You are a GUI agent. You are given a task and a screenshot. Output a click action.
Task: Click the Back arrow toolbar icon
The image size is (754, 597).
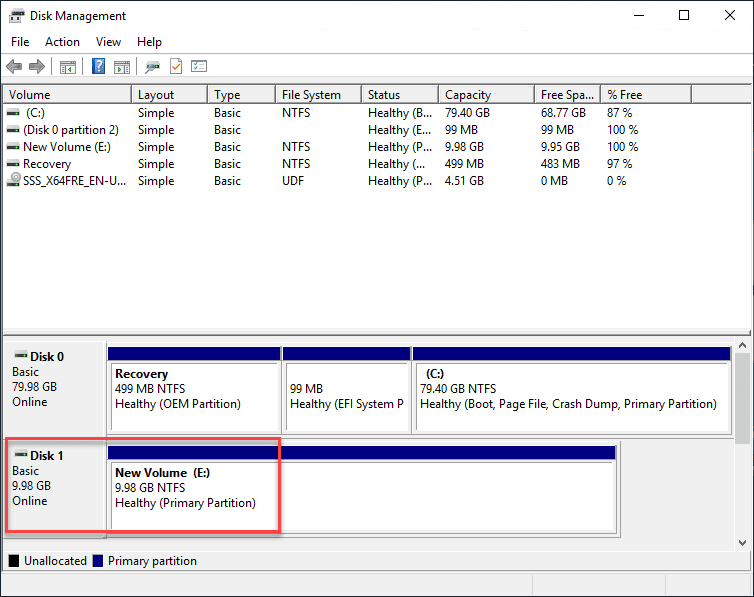[x=14, y=66]
